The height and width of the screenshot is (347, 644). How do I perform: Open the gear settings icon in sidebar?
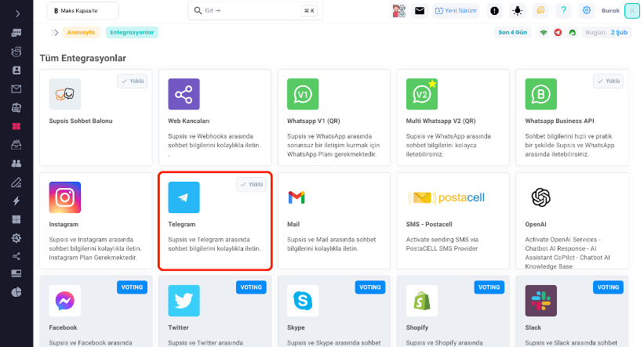tap(16, 238)
